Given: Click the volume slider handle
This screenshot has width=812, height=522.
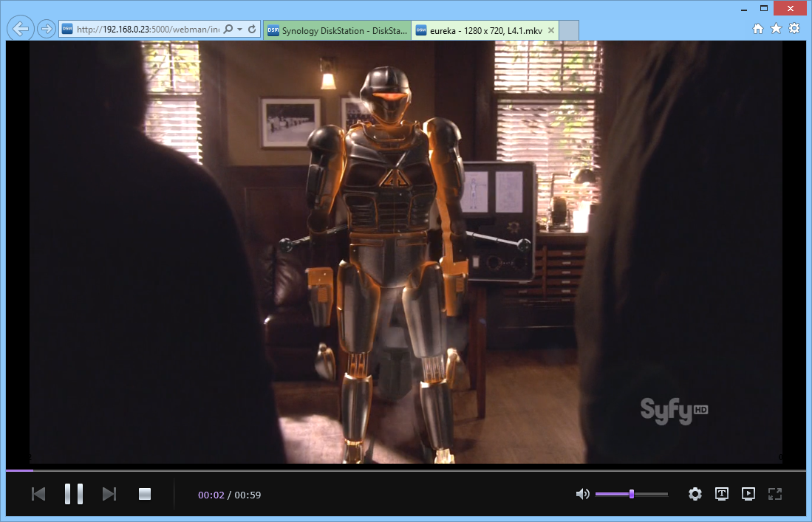Looking at the screenshot, I should click(x=632, y=494).
